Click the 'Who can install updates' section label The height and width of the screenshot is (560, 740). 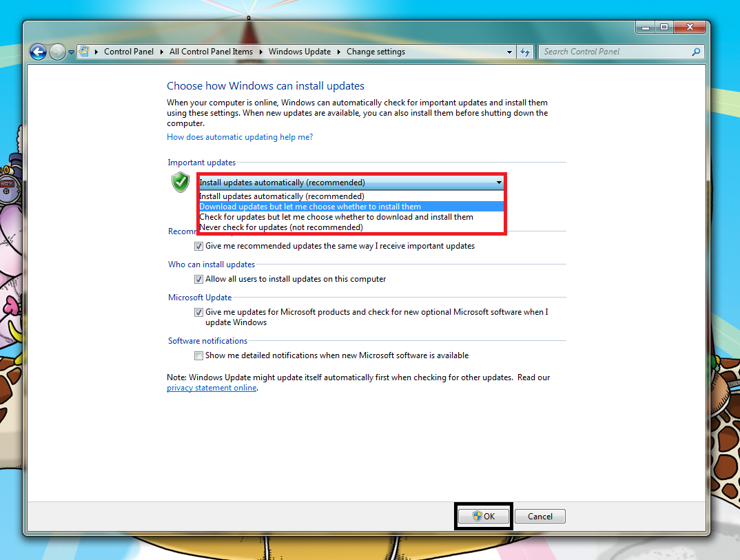pos(212,265)
